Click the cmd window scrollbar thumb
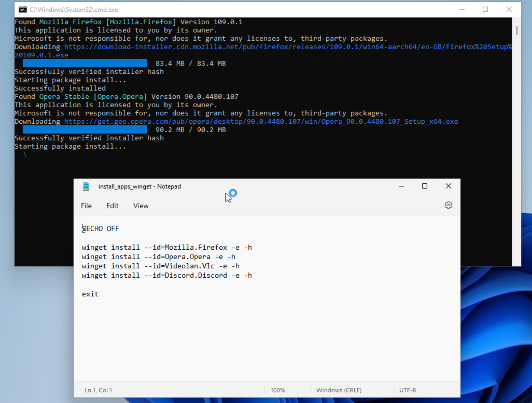This screenshot has height=403, width=532. [517, 31]
